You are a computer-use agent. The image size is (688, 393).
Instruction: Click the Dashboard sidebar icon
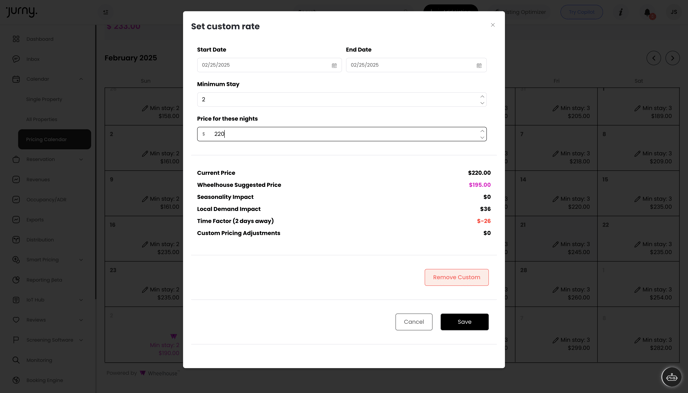16,39
